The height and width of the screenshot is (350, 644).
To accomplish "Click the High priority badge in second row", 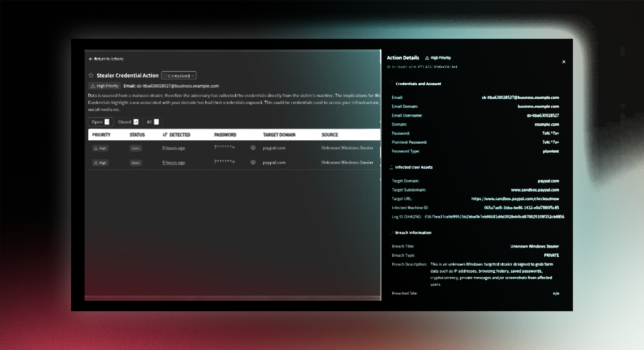I will [x=100, y=163].
